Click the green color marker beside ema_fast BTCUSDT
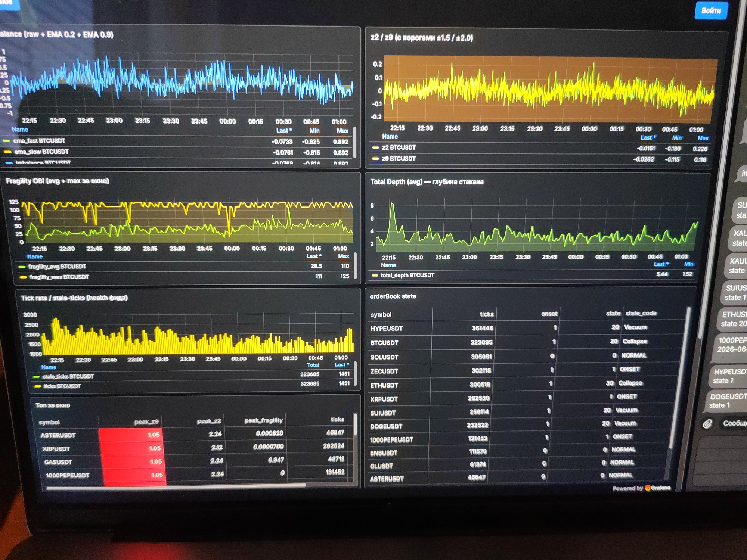This screenshot has height=560, width=747. pyautogui.click(x=6, y=141)
